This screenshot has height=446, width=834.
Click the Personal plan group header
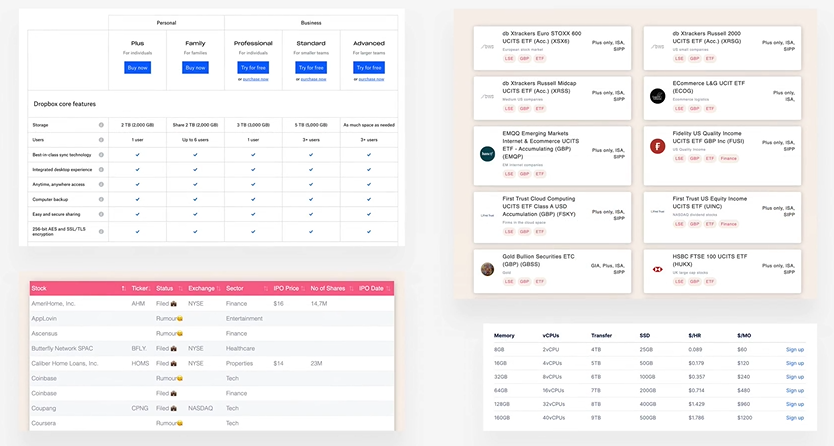(x=166, y=23)
